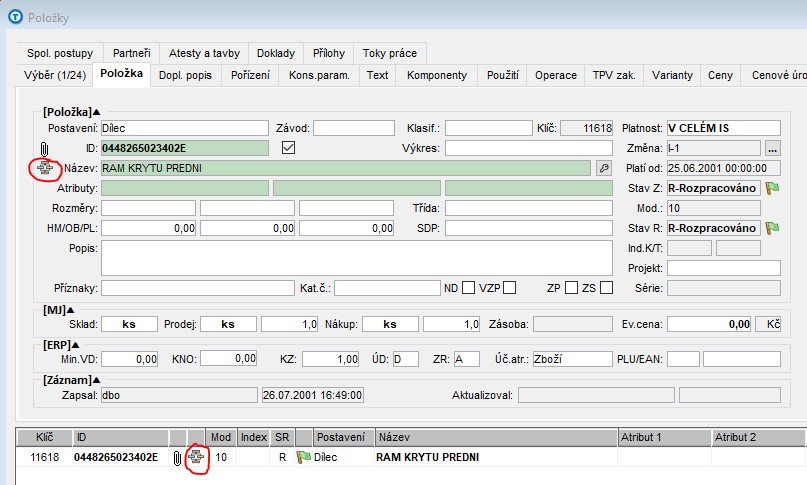Click the Ev.cena field 0,00

pos(709,324)
